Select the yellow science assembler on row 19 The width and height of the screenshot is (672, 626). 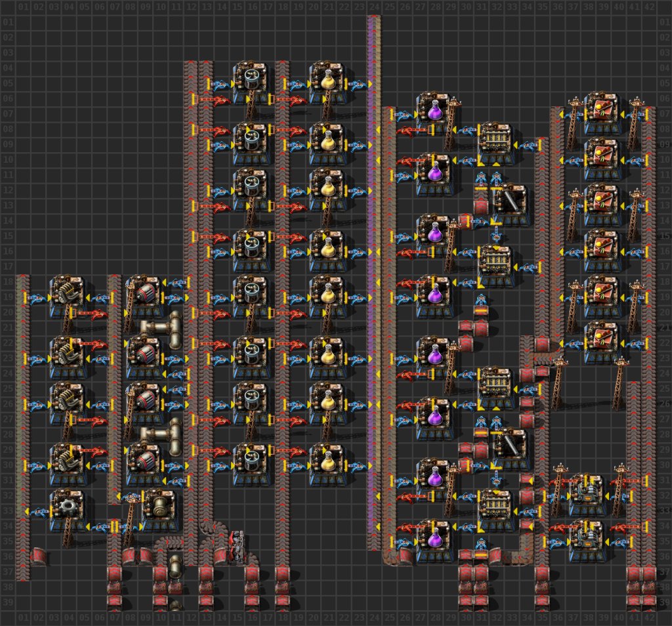[x=328, y=297]
